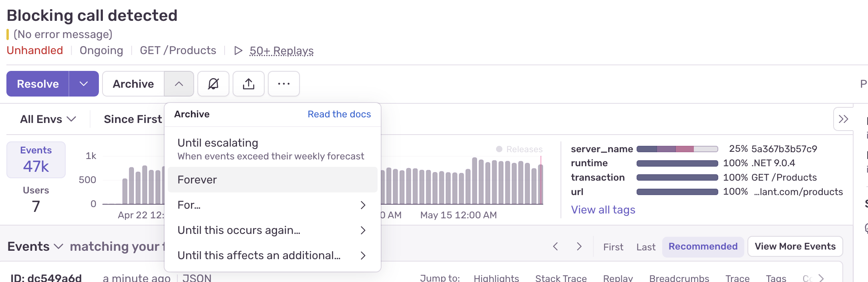Open Read the docs link
868x282 pixels.
pyautogui.click(x=339, y=114)
